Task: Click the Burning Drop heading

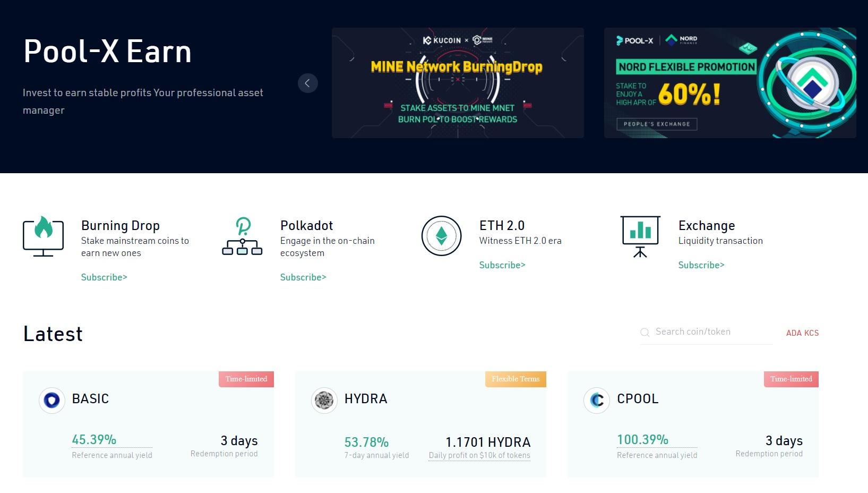Action: coord(121,226)
